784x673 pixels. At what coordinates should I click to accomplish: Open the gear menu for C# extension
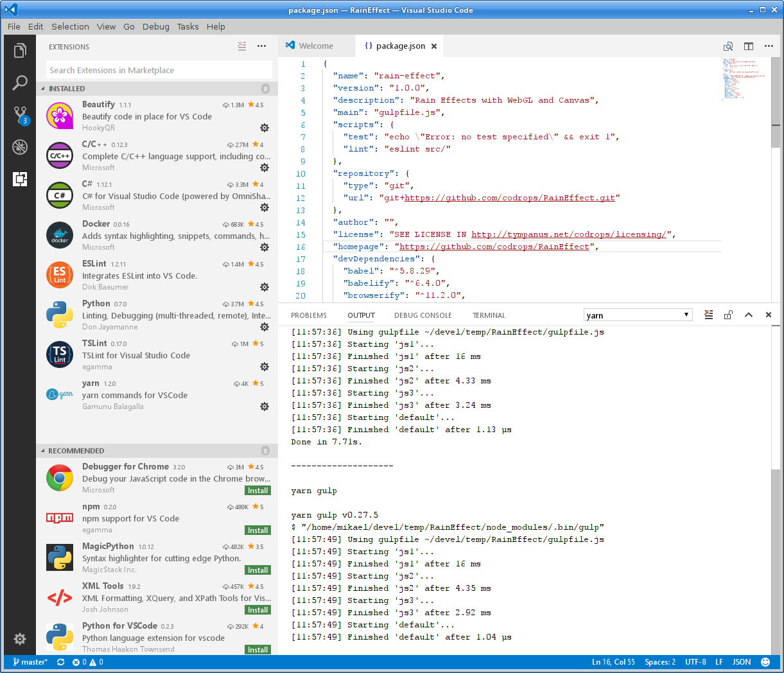pos(264,207)
